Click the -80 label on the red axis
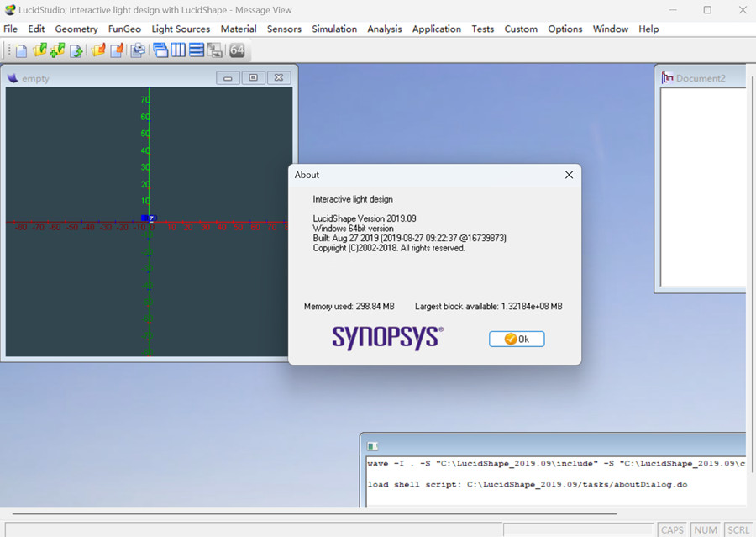756x537 pixels. pyautogui.click(x=20, y=227)
